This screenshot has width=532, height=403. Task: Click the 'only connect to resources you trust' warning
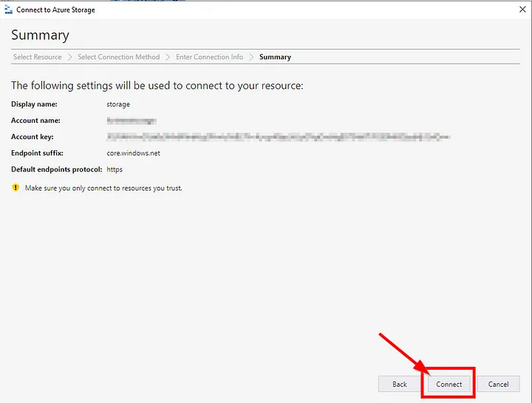103,188
